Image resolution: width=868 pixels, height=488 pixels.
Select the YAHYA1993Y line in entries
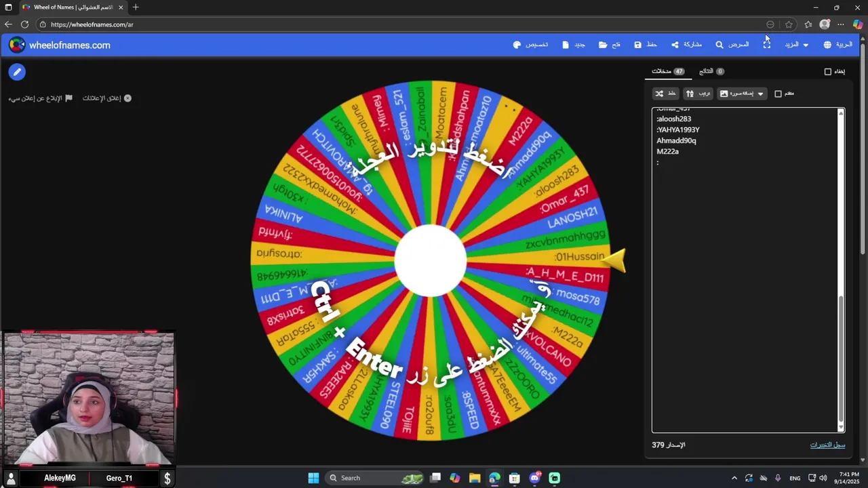coord(677,129)
